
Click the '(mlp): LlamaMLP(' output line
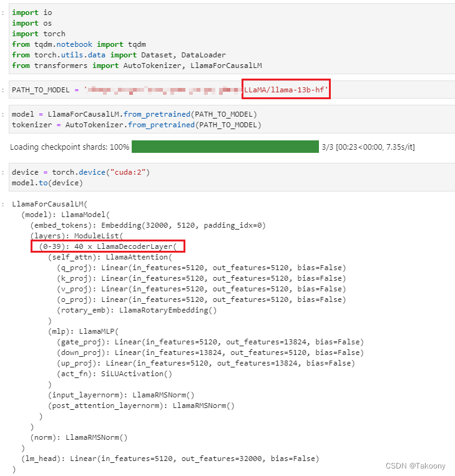(x=84, y=331)
